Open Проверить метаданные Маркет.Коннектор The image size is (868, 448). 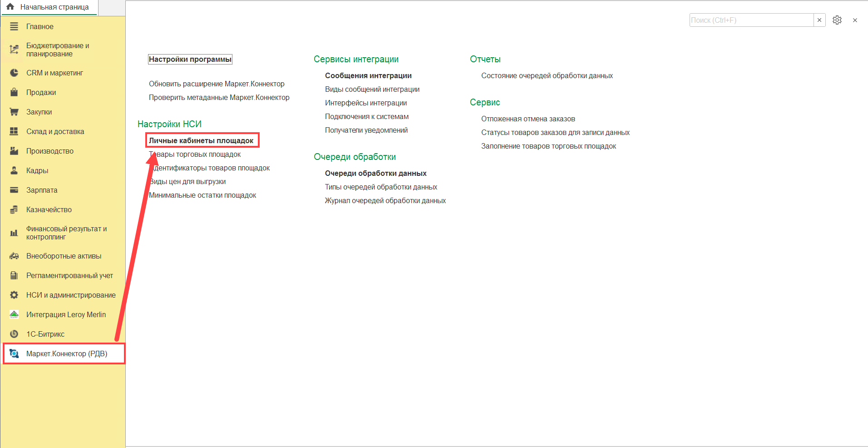click(x=219, y=97)
